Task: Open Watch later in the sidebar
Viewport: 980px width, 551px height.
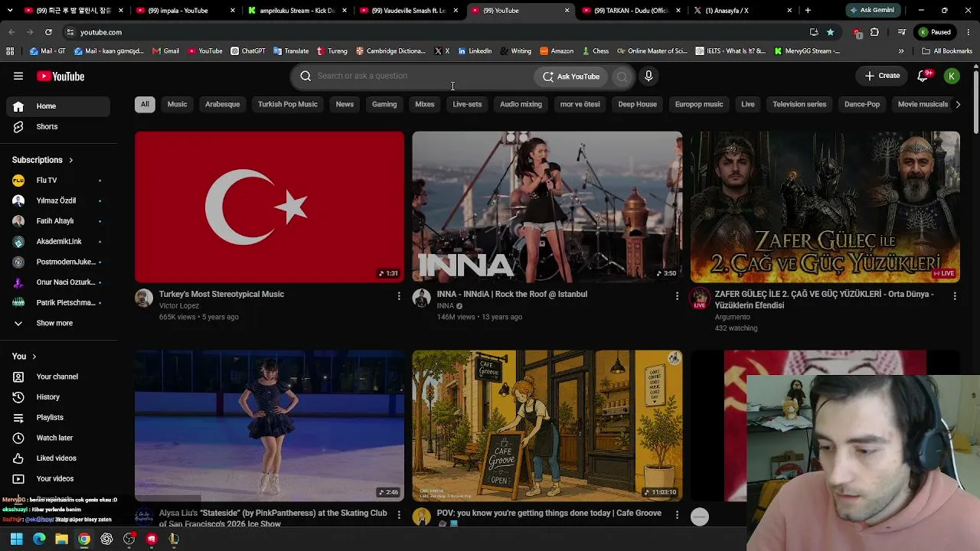Action: click(x=59, y=438)
